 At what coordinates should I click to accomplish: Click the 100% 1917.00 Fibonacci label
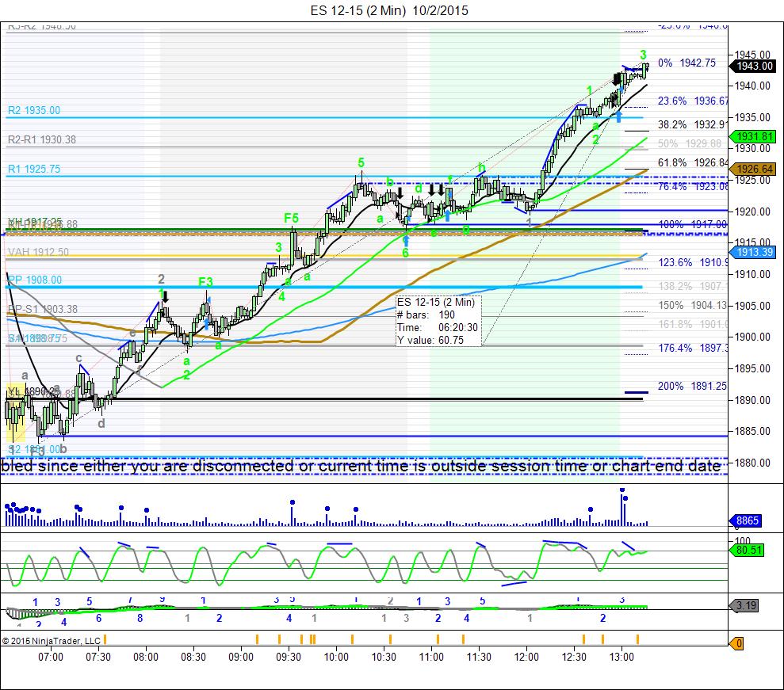coord(693,224)
